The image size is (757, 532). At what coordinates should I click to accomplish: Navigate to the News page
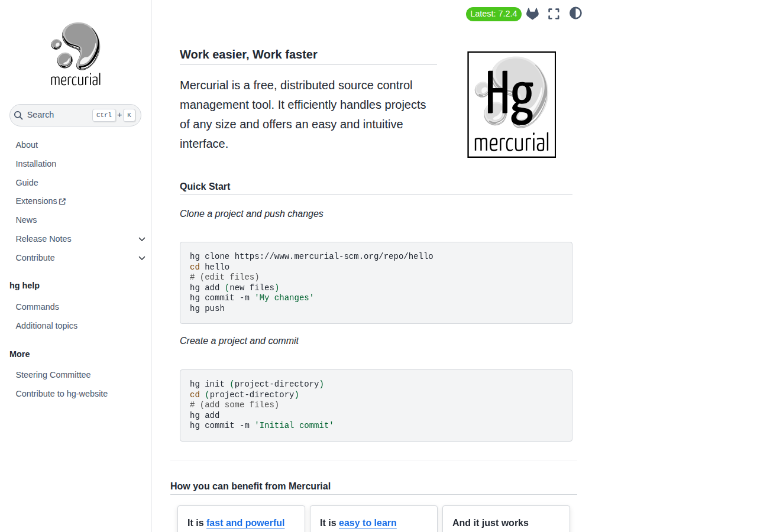click(27, 220)
